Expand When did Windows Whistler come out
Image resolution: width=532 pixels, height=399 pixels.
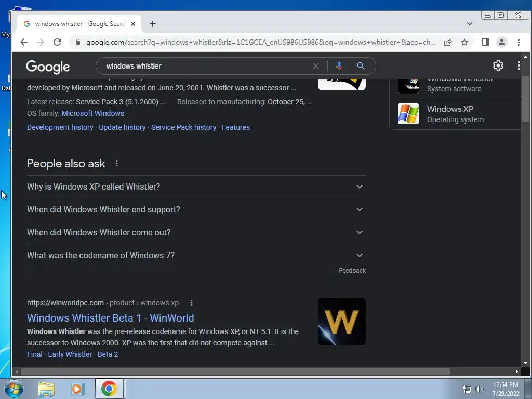196,232
